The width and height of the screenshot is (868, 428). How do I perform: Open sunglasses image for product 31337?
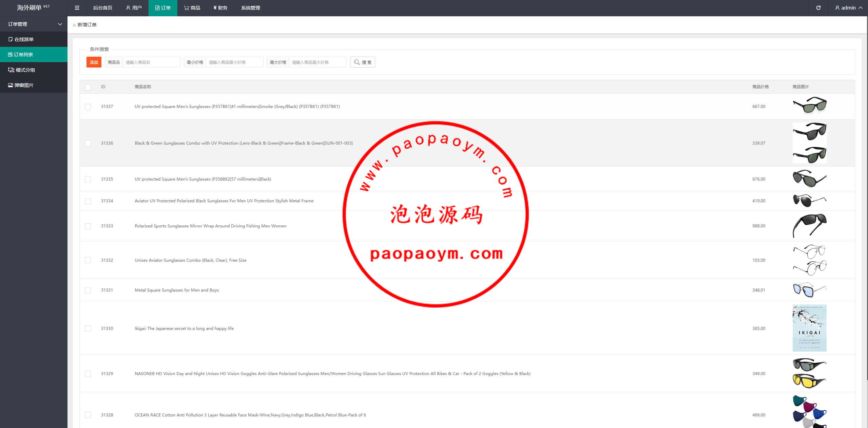click(809, 106)
